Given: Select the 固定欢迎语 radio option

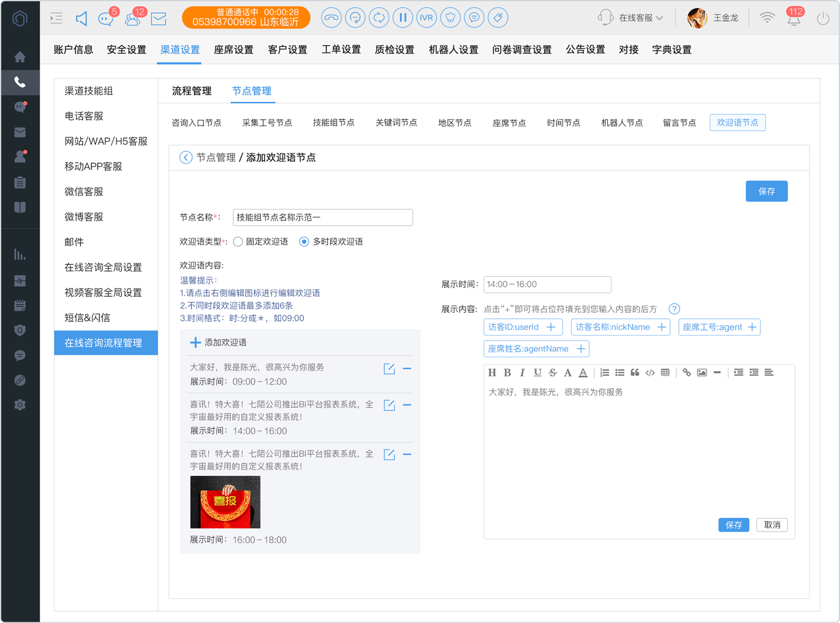Looking at the screenshot, I should (238, 242).
